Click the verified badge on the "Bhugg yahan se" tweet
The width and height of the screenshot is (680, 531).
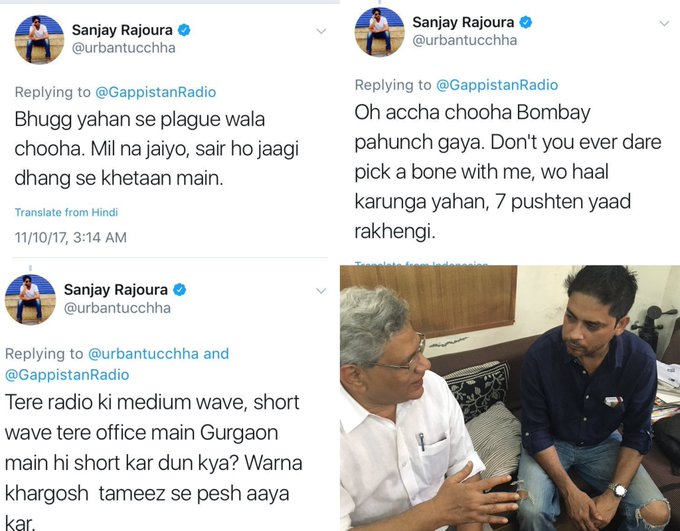click(x=183, y=30)
